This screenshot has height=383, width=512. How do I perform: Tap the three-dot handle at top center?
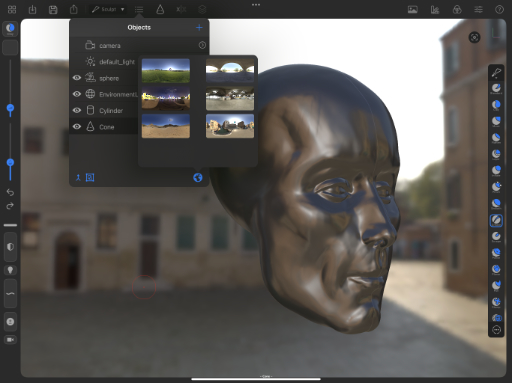click(256, 5)
